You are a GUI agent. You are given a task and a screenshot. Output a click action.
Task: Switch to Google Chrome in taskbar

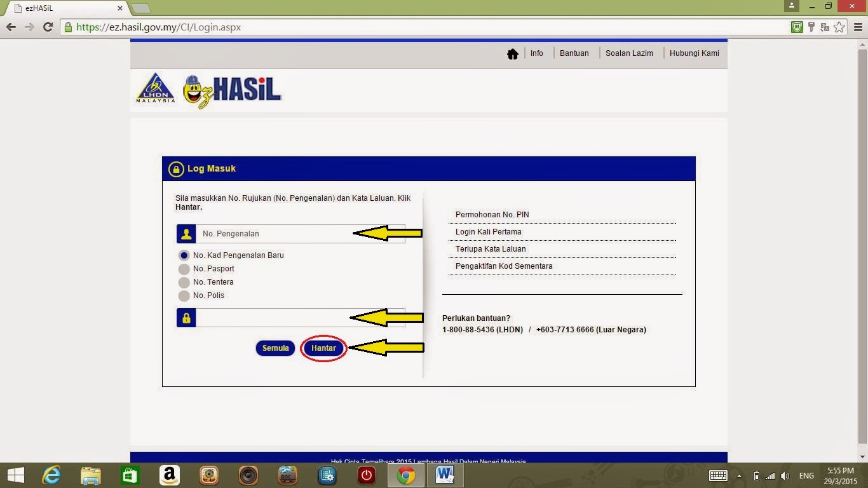point(406,475)
